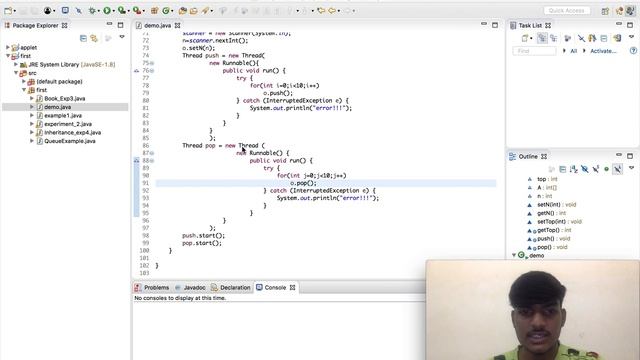Click the green dot Outline toolbar icon
This screenshot has width=640, height=360.
607,169
